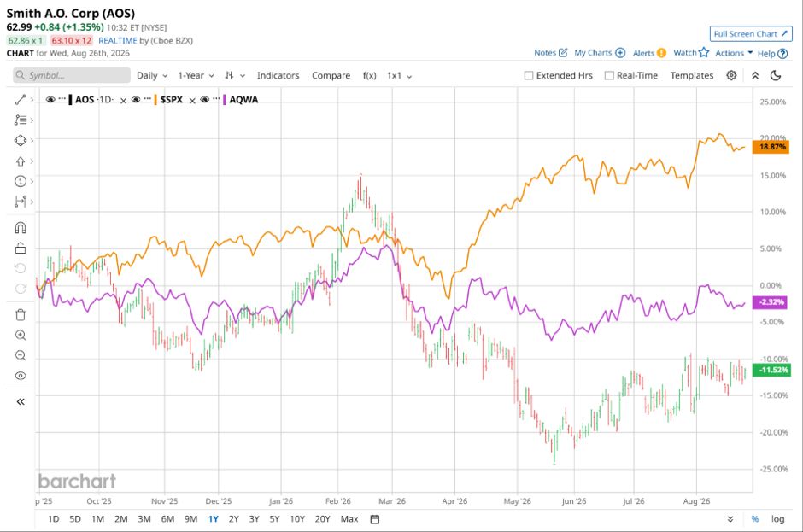Collapse toolbar with double up chevron

755,75
